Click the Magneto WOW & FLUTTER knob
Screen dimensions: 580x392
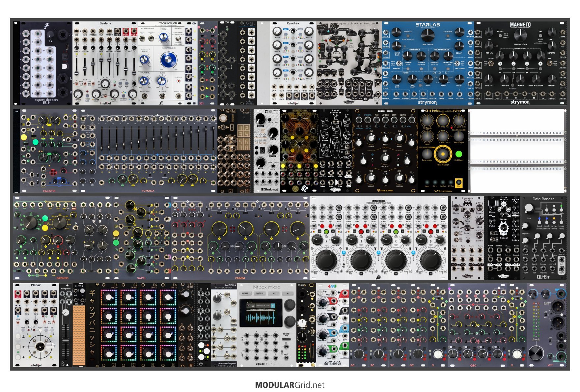coord(536,79)
